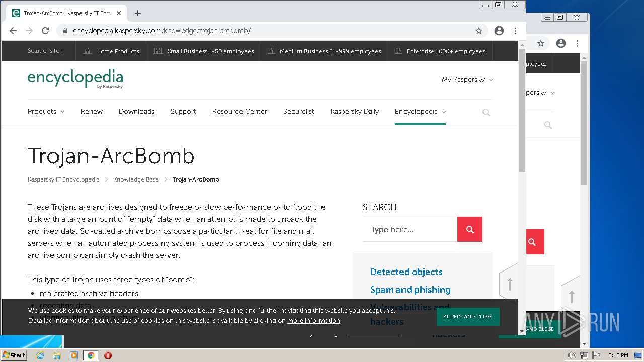Image resolution: width=644 pixels, height=362 pixels.
Task: Expand the Products dropdown
Action: click(46, 111)
